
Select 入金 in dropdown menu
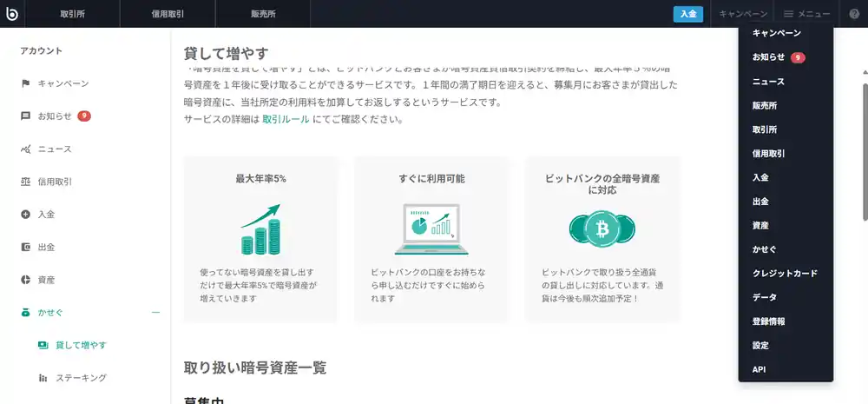point(760,177)
